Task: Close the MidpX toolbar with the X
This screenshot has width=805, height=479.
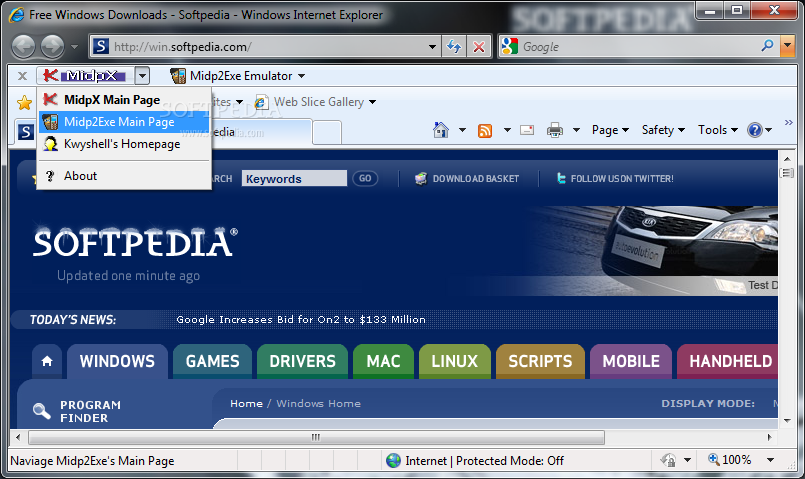Action: tap(22, 76)
